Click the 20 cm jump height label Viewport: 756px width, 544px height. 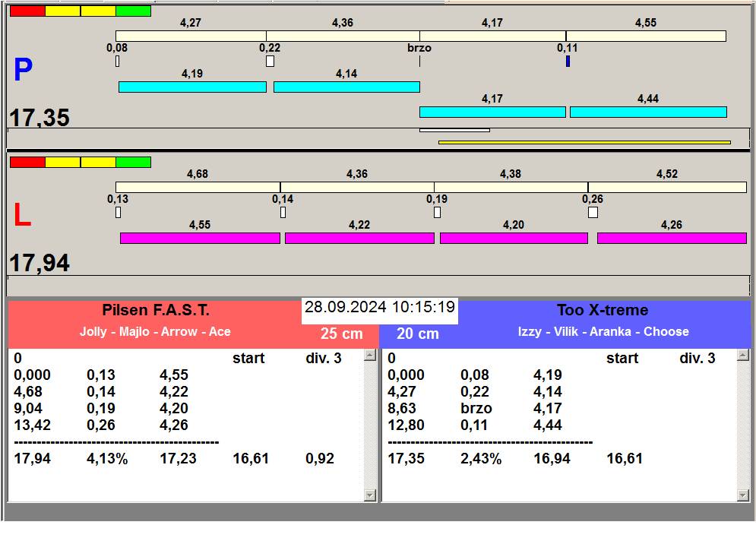tap(418, 334)
